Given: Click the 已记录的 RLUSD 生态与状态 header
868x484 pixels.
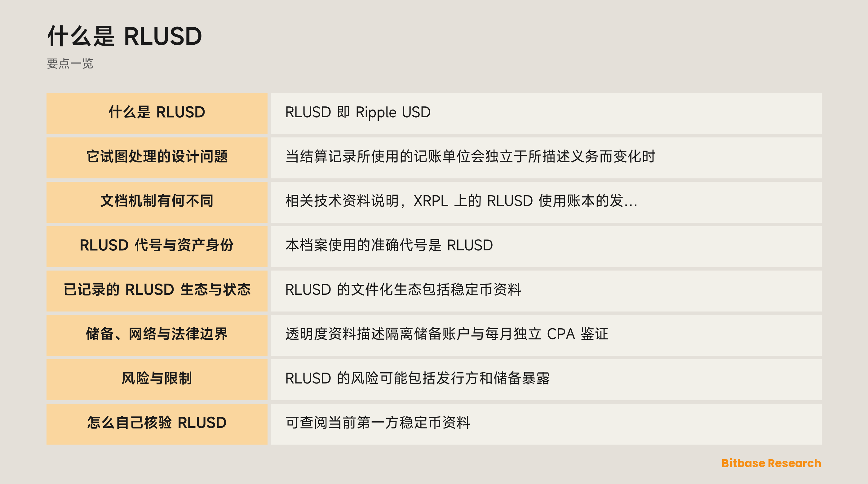Looking at the screenshot, I should point(157,291).
